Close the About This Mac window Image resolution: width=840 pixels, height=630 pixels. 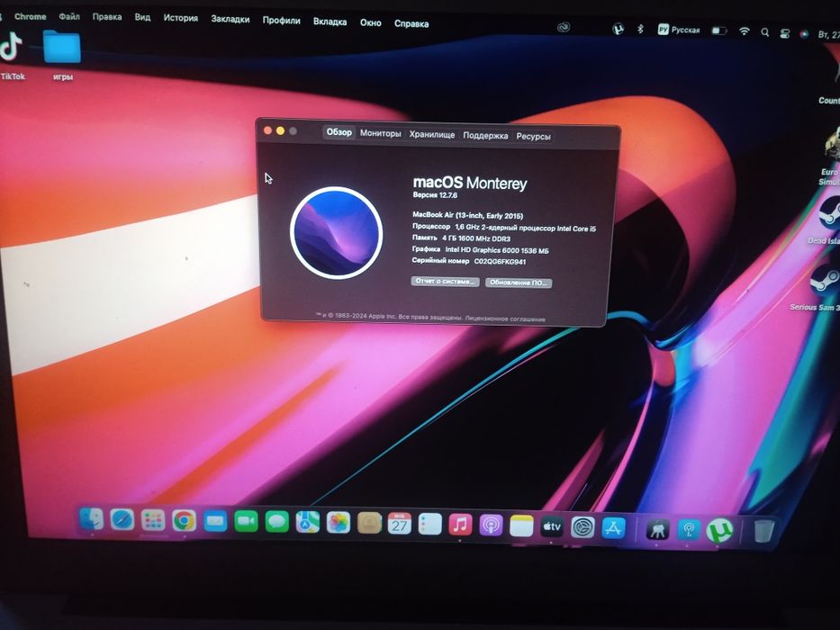tap(267, 130)
